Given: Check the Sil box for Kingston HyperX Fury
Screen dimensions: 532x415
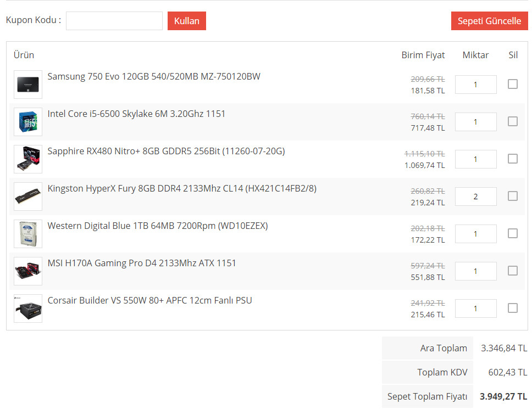Looking at the screenshot, I should (513, 196).
